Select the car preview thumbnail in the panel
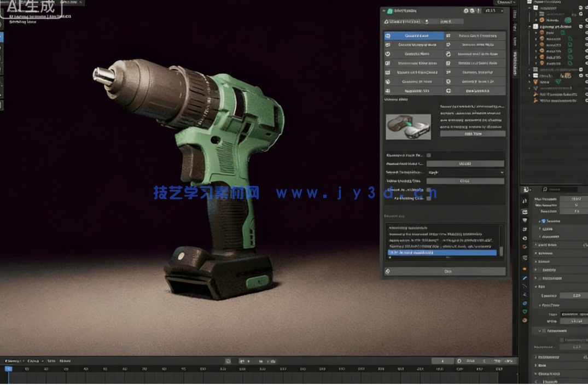The height and width of the screenshot is (385, 588). pyautogui.click(x=409, y=126)
